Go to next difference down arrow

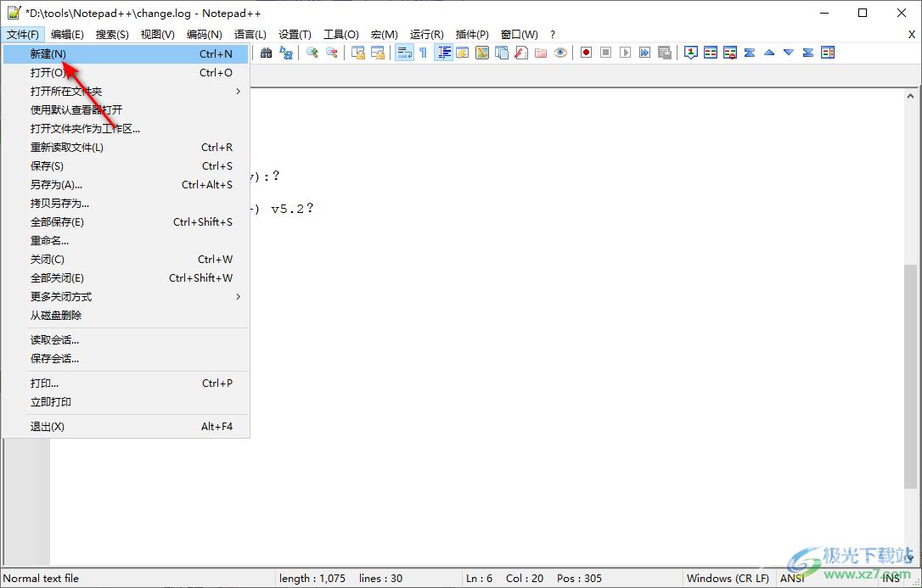point(789,53)
